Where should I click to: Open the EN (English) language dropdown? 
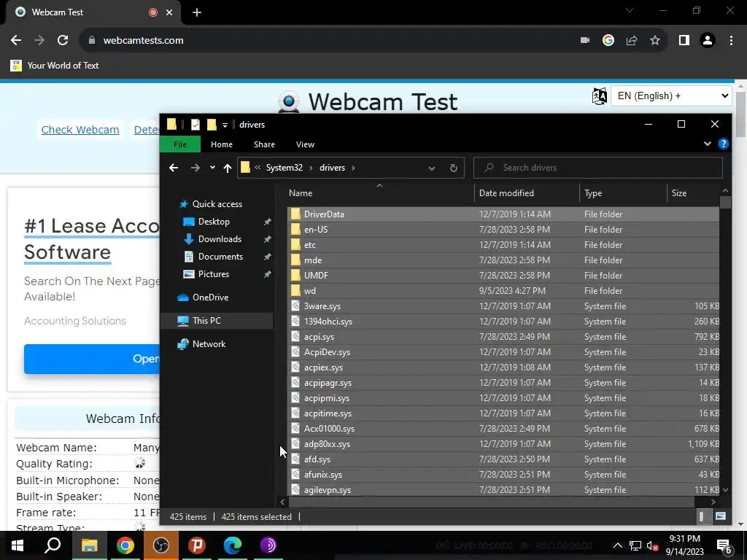[671, 96]
